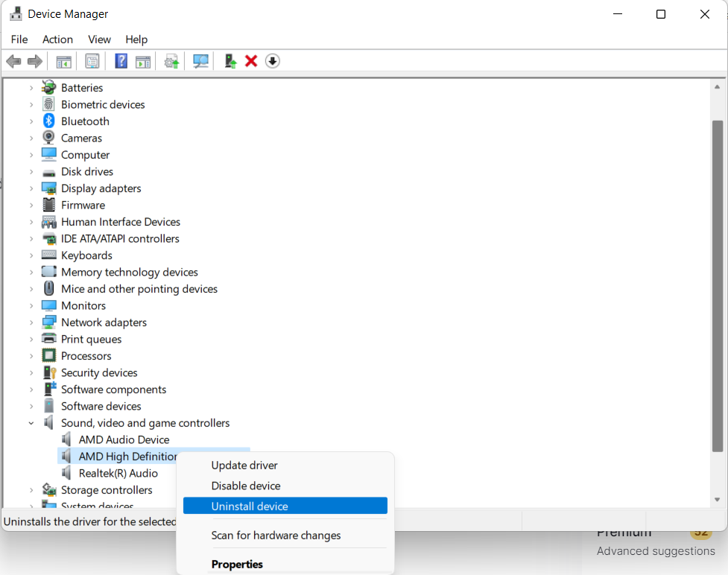Click the Network adapters icon

coord(48,322)
